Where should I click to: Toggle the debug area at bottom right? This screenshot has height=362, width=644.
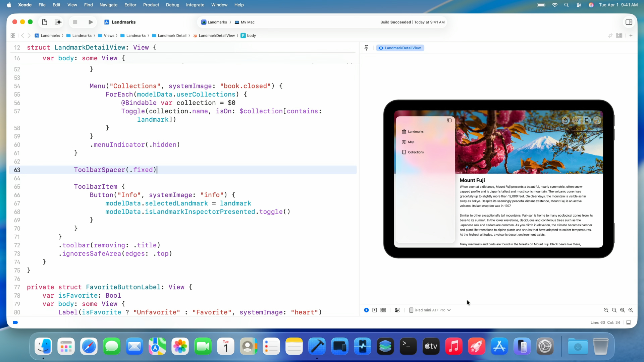629,322
